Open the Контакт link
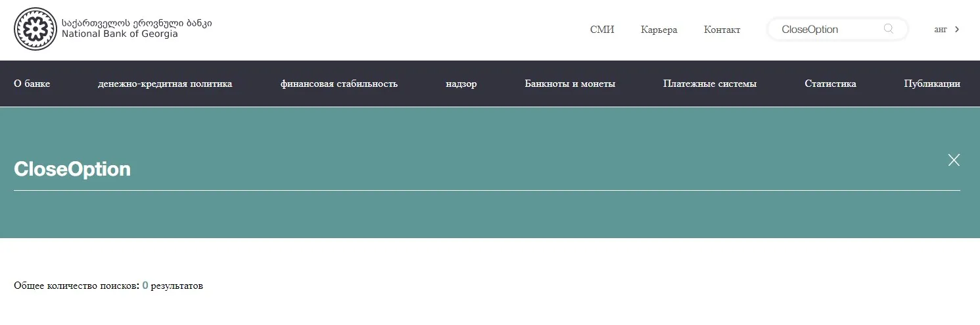The height and width of the screenshot is (325, 980). [x=722, y=30]
